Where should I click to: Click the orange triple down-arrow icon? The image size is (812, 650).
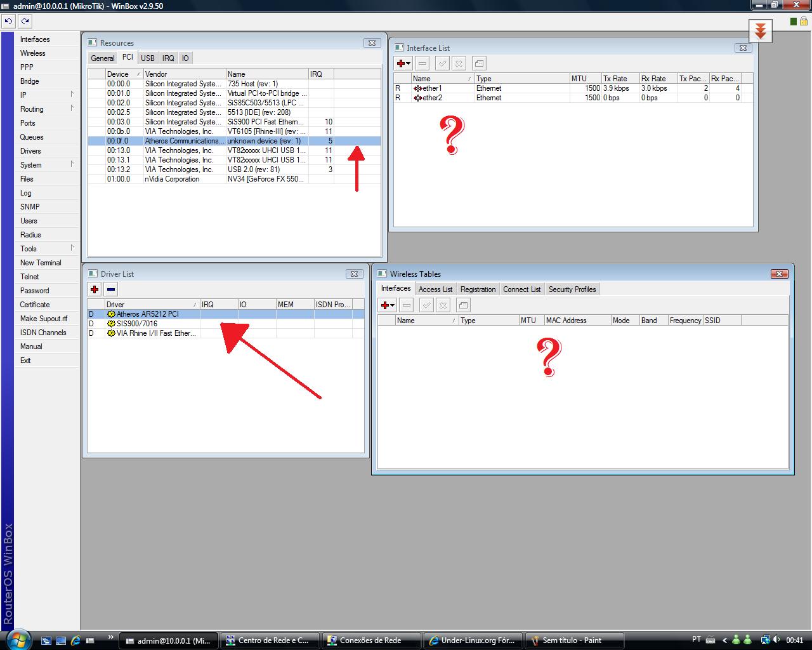tap(760, 30)
